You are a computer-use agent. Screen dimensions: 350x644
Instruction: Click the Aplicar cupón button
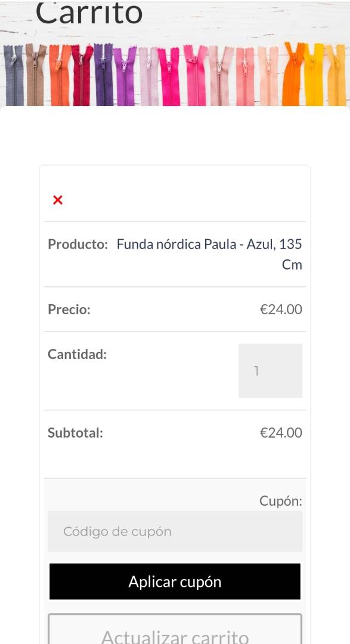175,581
